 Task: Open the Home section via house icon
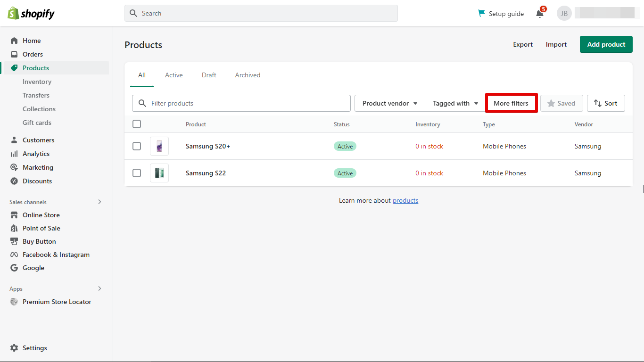[x=14, y=41]
